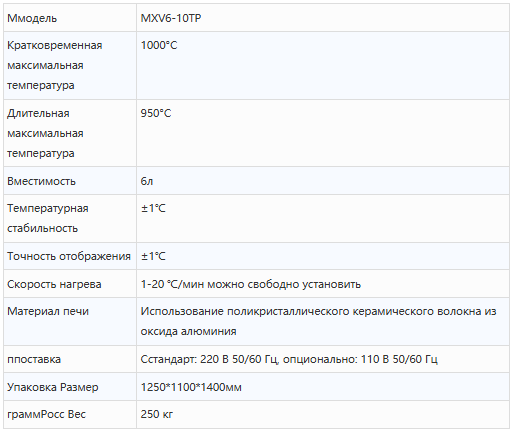Click the Температурная стабильность label
The height and width of the screenshot is (434, 517).
click(x=48, y=218)
